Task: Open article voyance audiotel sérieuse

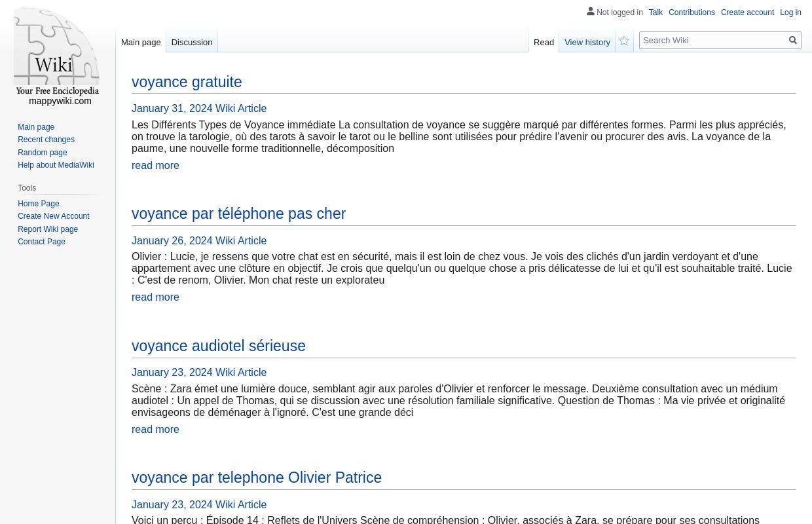Action: pos(219,346)
